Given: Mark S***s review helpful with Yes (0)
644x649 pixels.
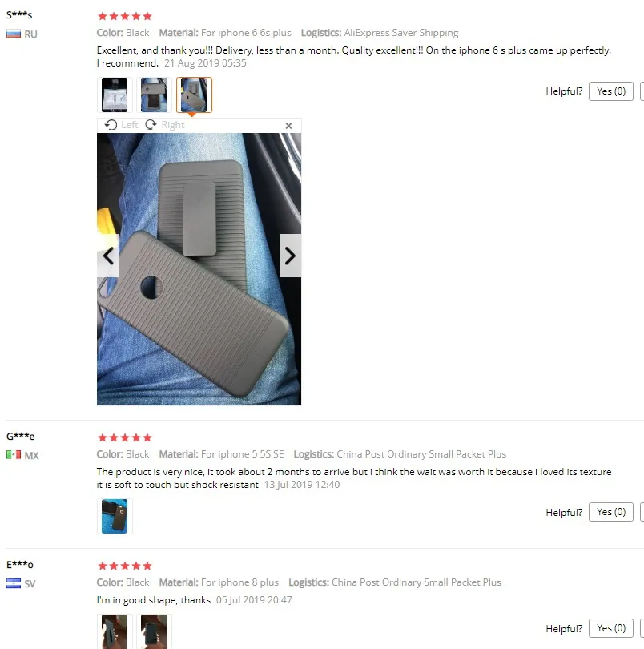Looking at the screenshot, I should [611, 91].
